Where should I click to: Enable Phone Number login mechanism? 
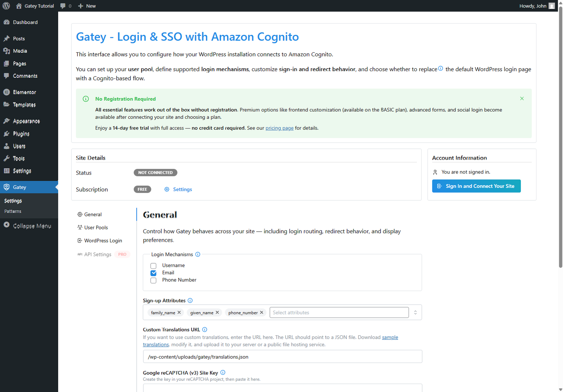[153, 280]
